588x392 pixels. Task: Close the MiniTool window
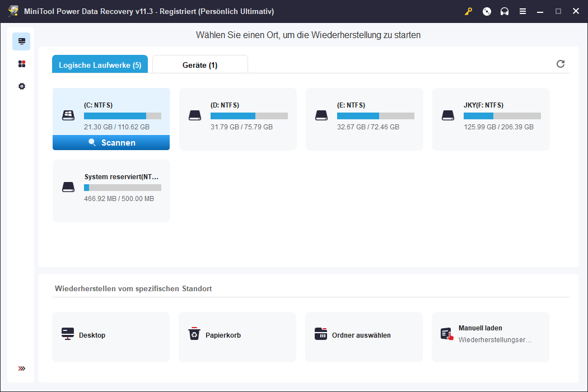[x=576, y=11]
